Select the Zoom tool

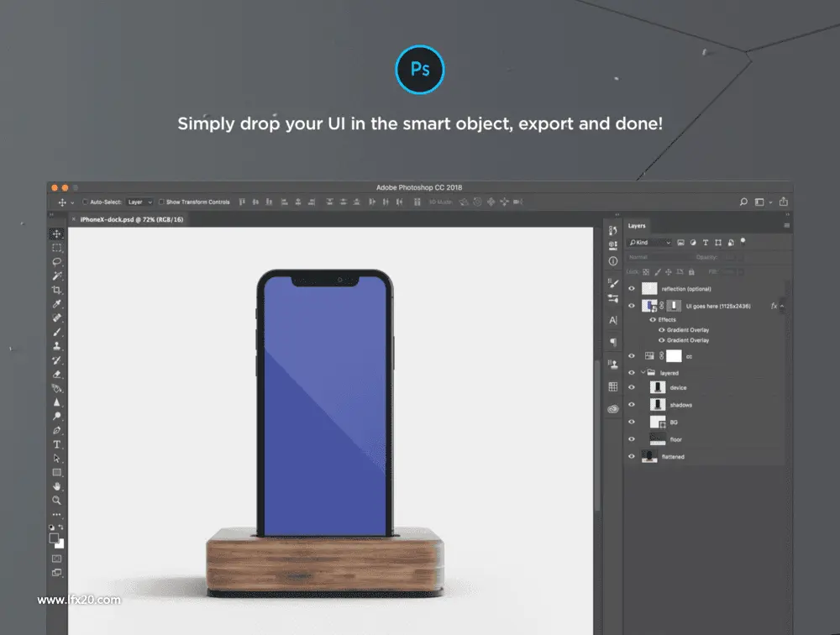[56, 500]
